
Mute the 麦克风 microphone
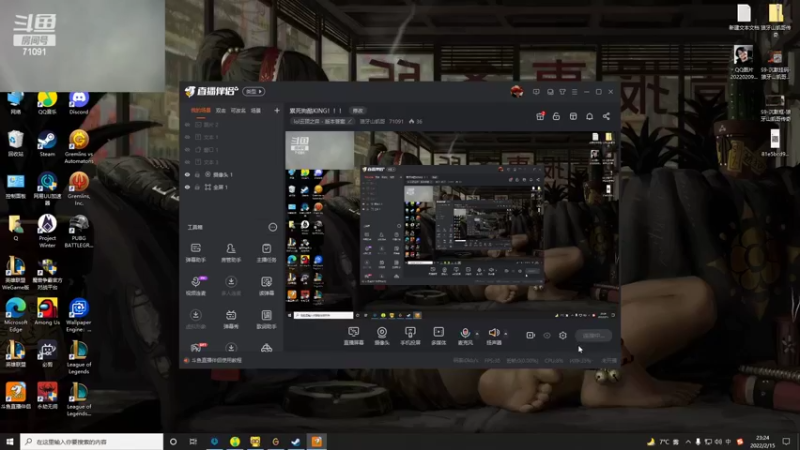click(x=465, y=336)
